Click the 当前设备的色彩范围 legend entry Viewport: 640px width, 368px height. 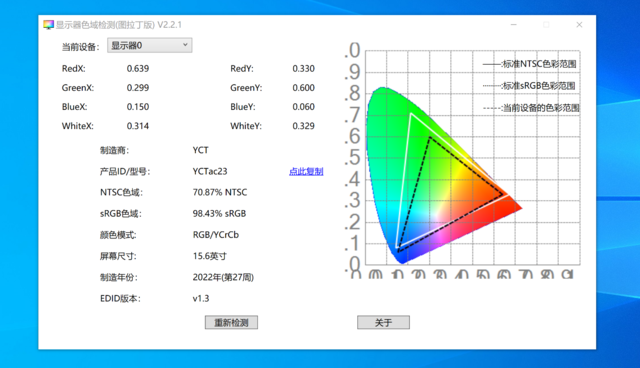531,108
